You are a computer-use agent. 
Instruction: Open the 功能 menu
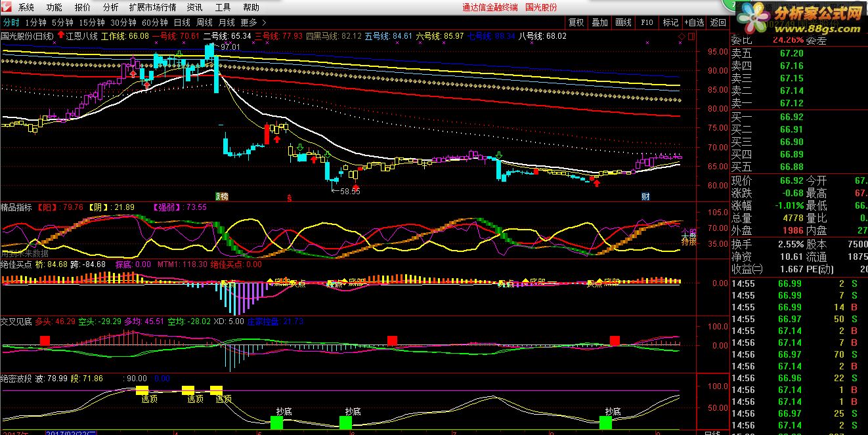(54, 7)
